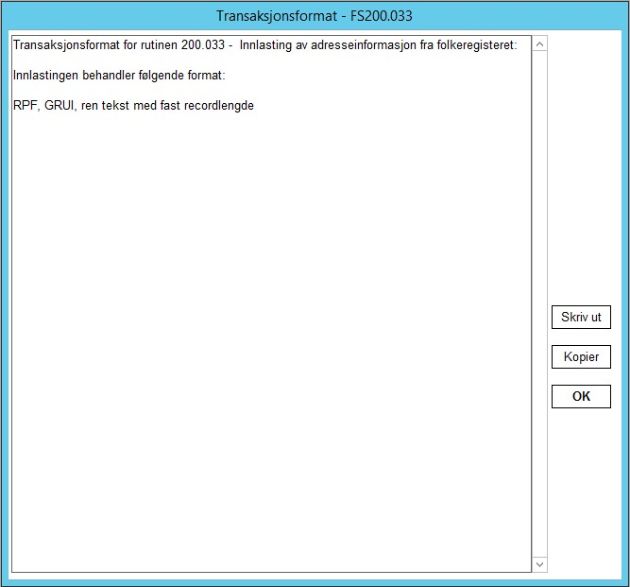The height and width of the screenshot is (587, 630).
Task: Click the Skriv ut button
Action: pos(581,317)
